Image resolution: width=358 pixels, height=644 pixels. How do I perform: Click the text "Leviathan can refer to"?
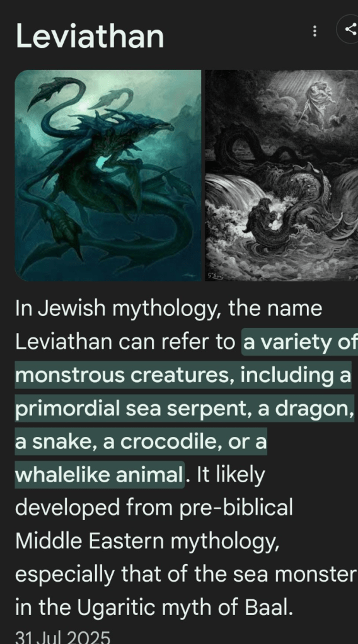[125, 342]
